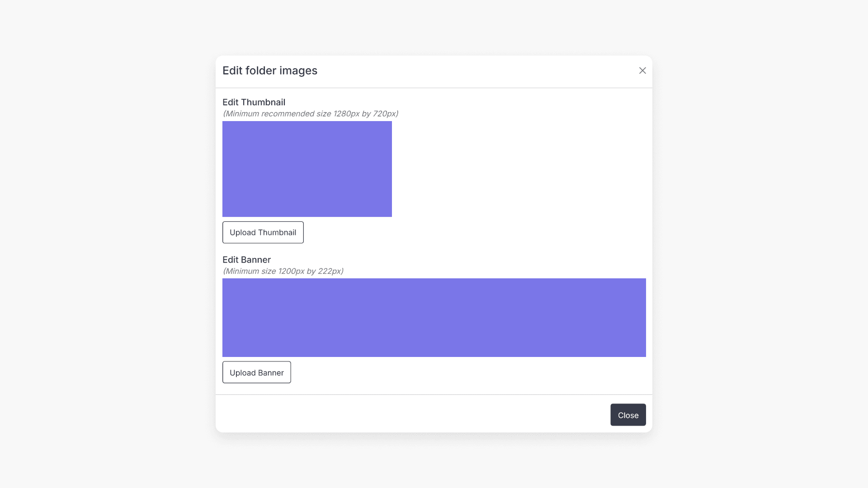The width and height of the screenshot is (868, 488).
Task: Open the thumbnail file upload picker
Action: pyautogui.click(x=263, y=232)
